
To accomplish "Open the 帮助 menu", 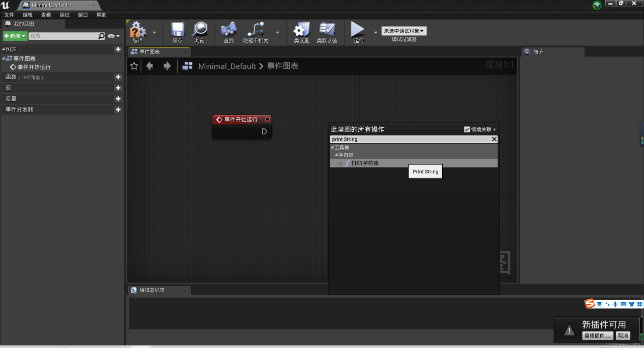I will point(102,15).
